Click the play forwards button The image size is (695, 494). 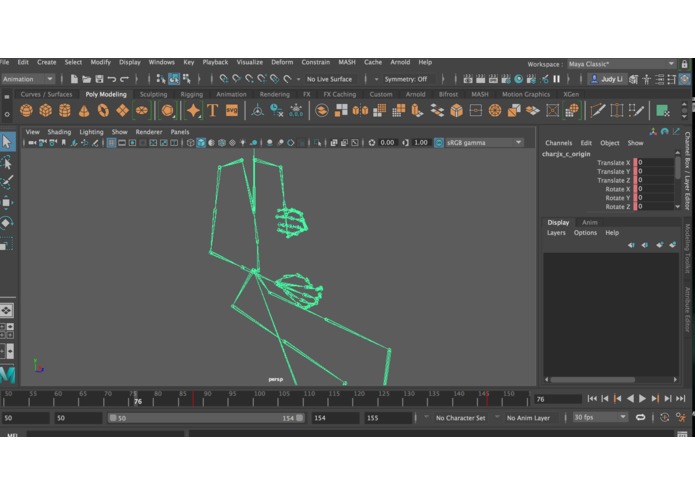click(642, 399)
